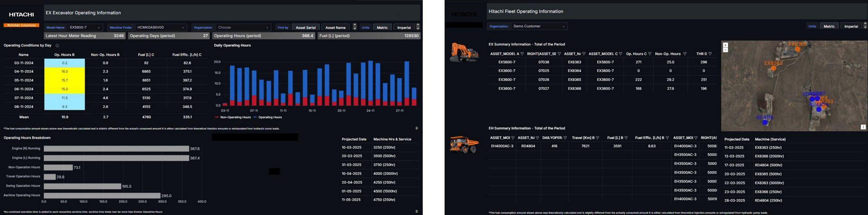The width and height of the screenshot is (868, 215).
Task: Open the map attribution info icon
Action: point(863,127)
